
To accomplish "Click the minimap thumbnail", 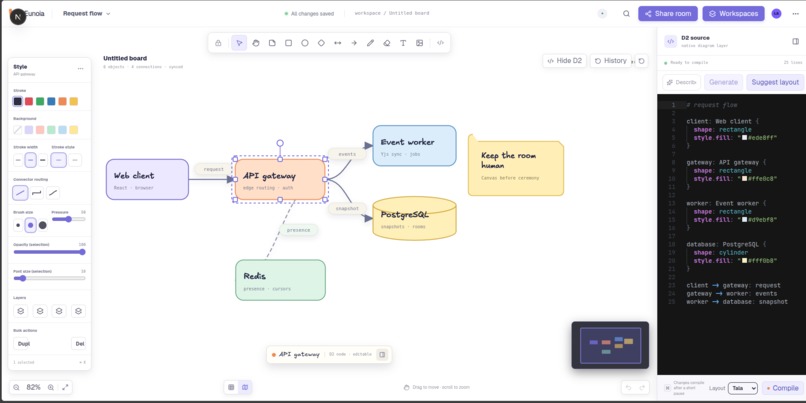I will point(610,345).
